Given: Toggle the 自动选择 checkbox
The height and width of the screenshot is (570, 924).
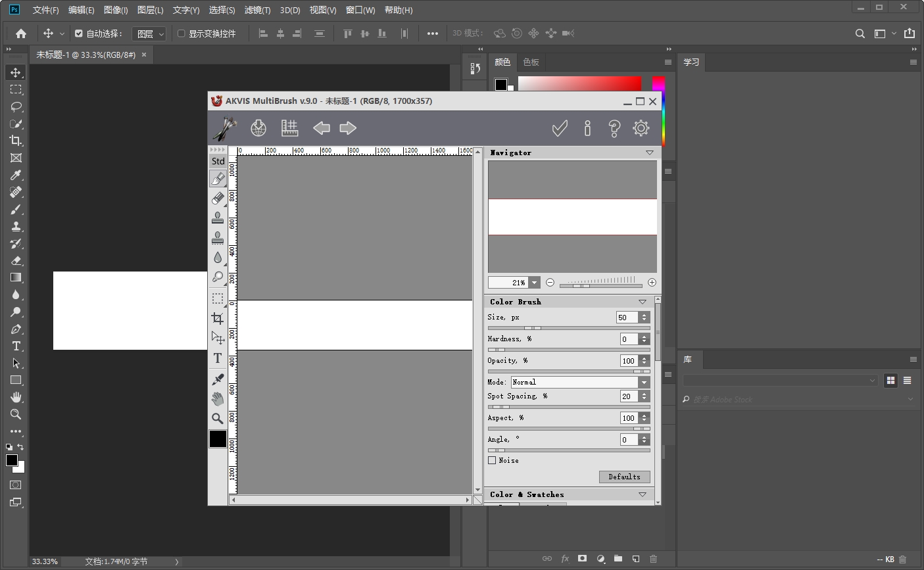Looking at the screenshot, I should pos(79,34).
